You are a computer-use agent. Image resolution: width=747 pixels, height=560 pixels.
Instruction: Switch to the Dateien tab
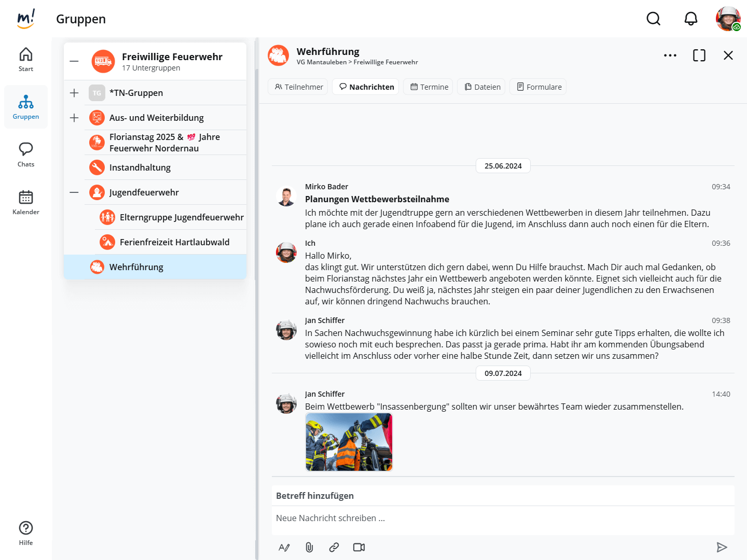[482, 87]
